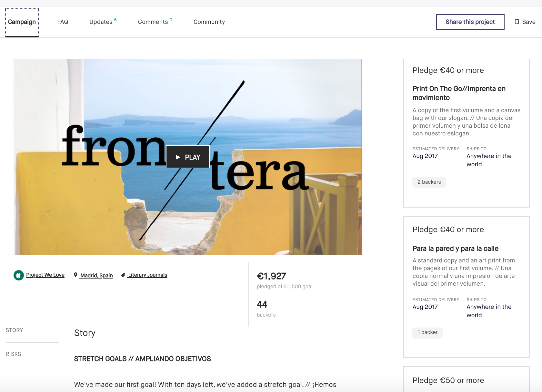
Task: Click the location pin icon near Madrid
Action: click(75, 275)
